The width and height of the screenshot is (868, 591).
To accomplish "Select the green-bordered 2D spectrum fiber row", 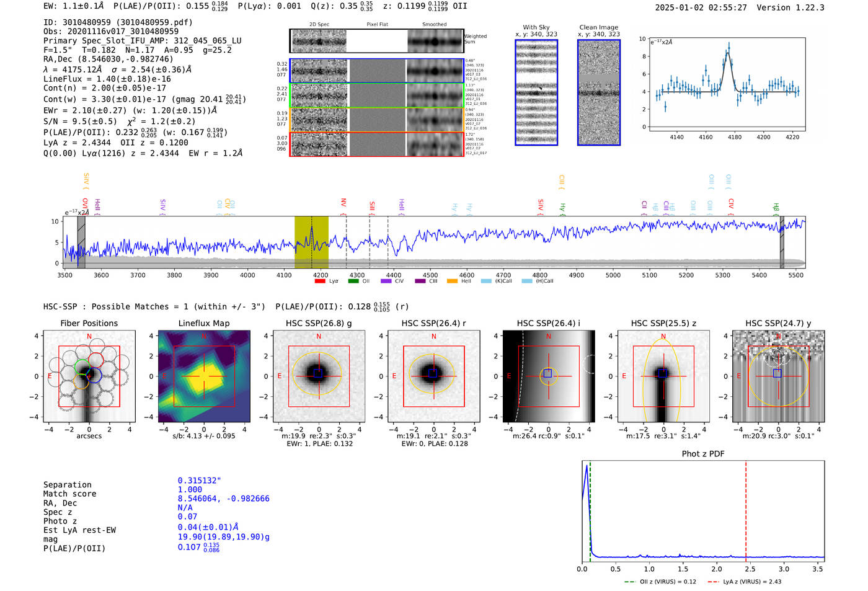I will (x=377, y=96).
